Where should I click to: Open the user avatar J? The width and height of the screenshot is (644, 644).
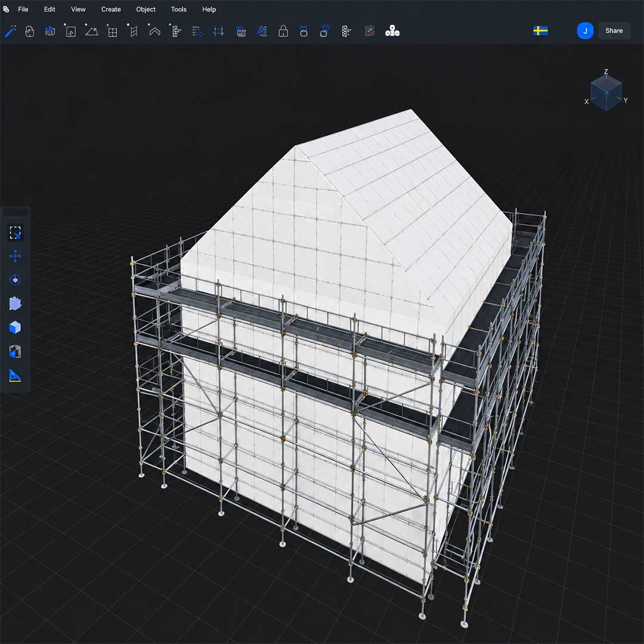click(x=586, y=31)
